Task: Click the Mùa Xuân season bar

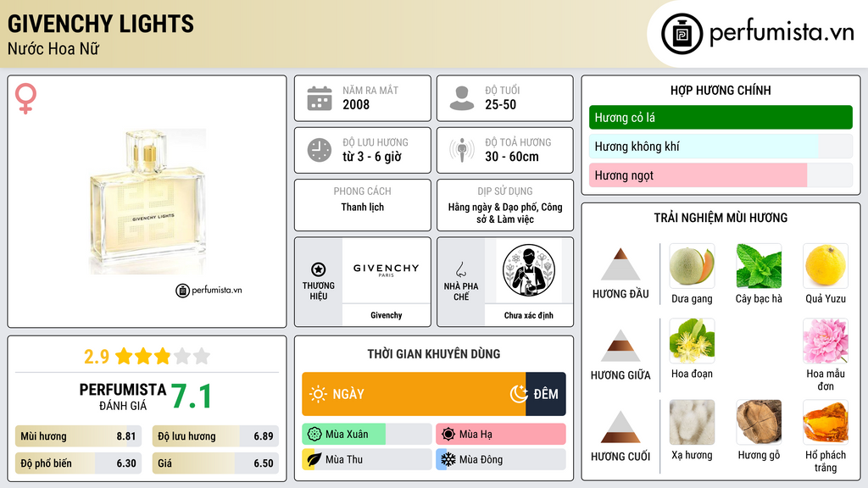Action: (x=366, y=435)
